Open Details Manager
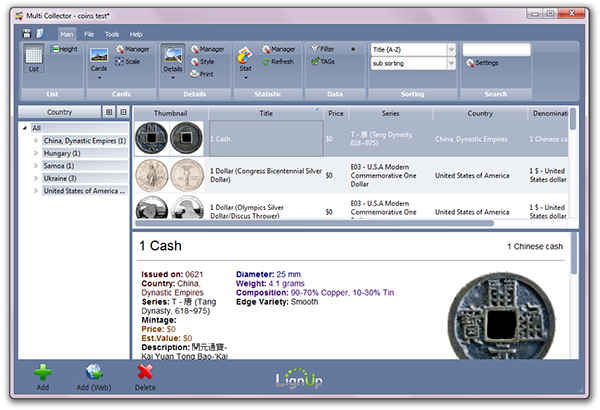The height and width of the screenshot is (410, 600). (x=207, y=49)
